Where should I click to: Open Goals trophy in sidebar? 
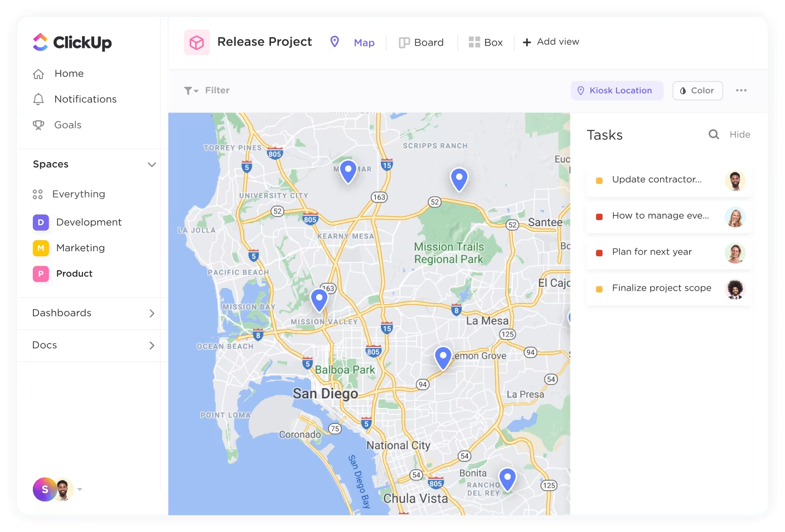pos(38,125)
